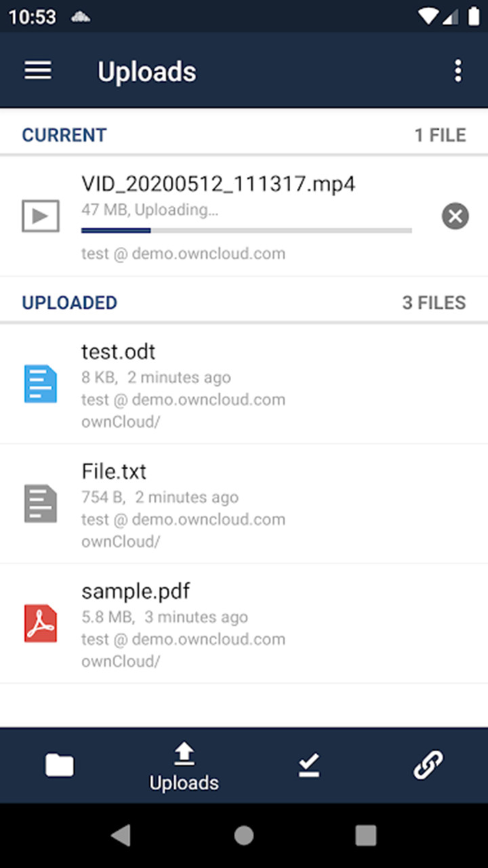Cancel the current upload with the X button
The image size is (488, 868).
coord(455,216)
